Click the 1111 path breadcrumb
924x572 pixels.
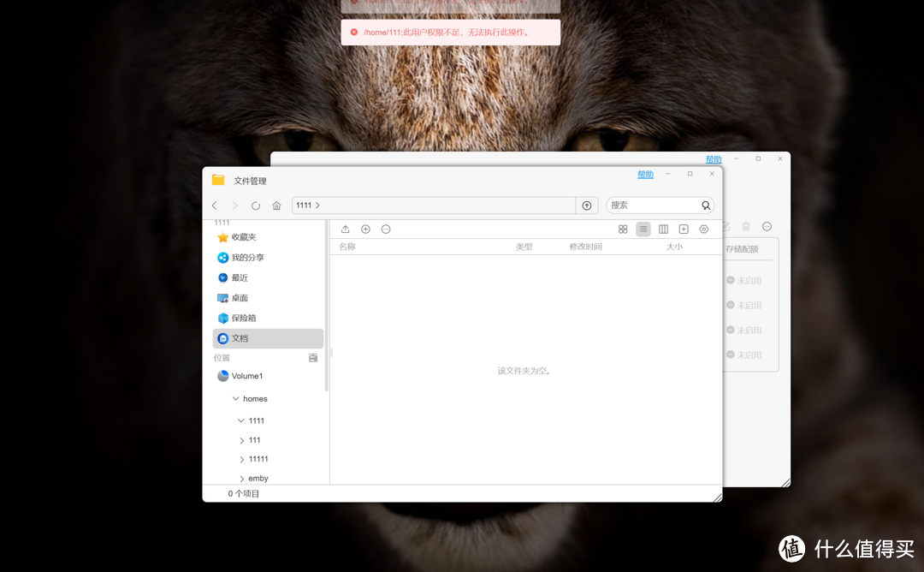click(x=304, y=206)
